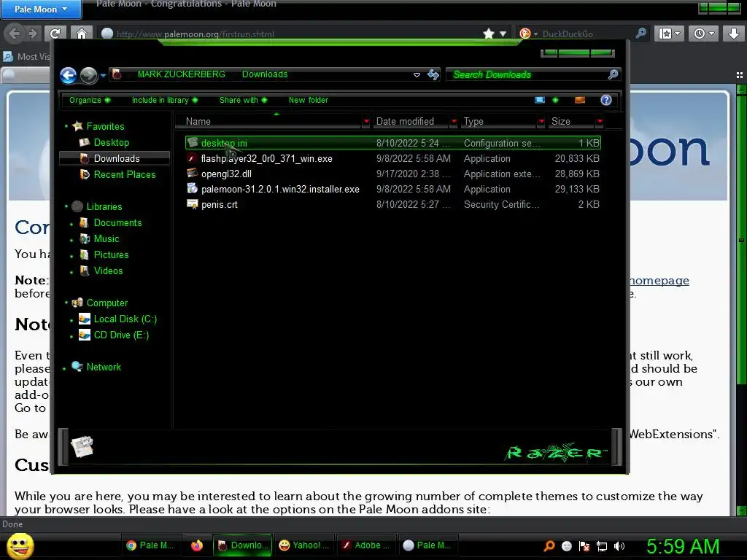Open the Date modified filter dropdown
This screenshot has width=747, height=560.
pyautogui.click(x=454, y=122)
